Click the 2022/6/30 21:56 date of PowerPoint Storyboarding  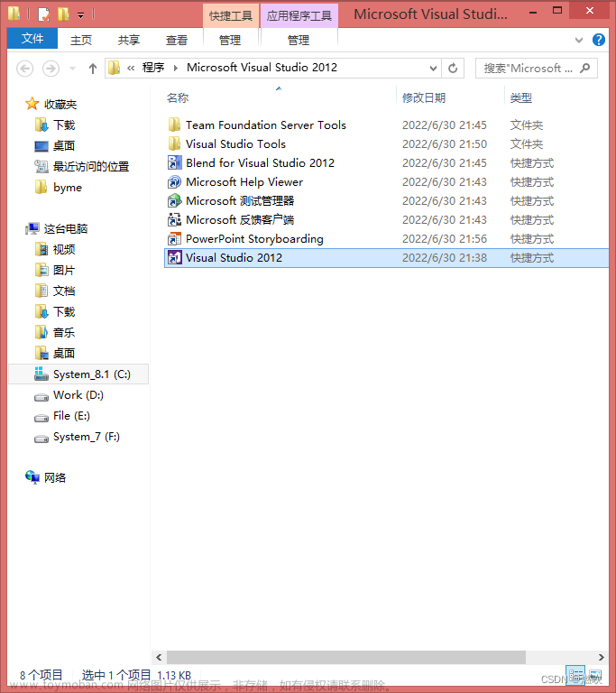[x=444, y=239]
